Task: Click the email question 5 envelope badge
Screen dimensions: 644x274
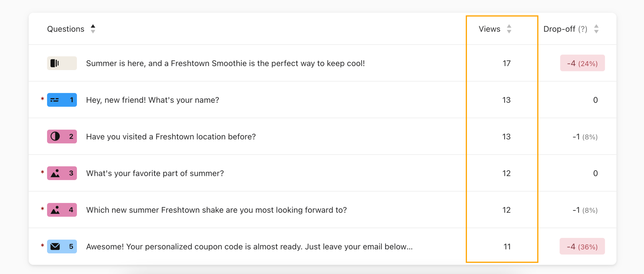Action: pyautogui.click(x=62, y=247)
